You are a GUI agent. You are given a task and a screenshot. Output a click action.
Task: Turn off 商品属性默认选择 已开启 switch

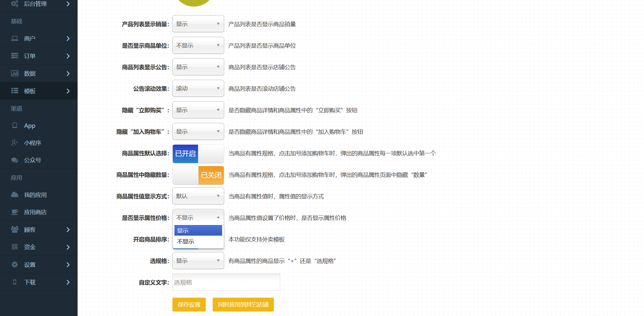(x=198, y=154)
